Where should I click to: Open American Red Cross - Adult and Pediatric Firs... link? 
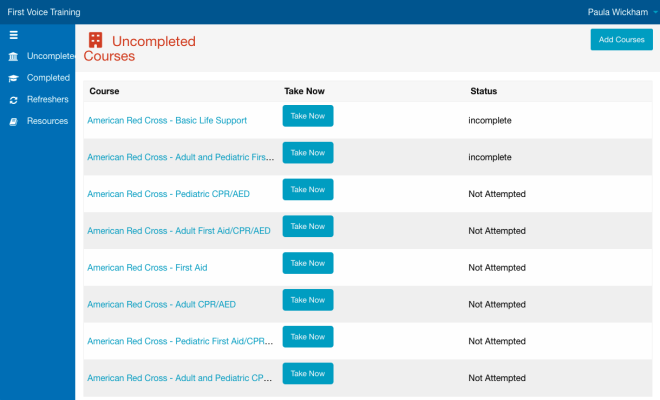coord(181,157)
